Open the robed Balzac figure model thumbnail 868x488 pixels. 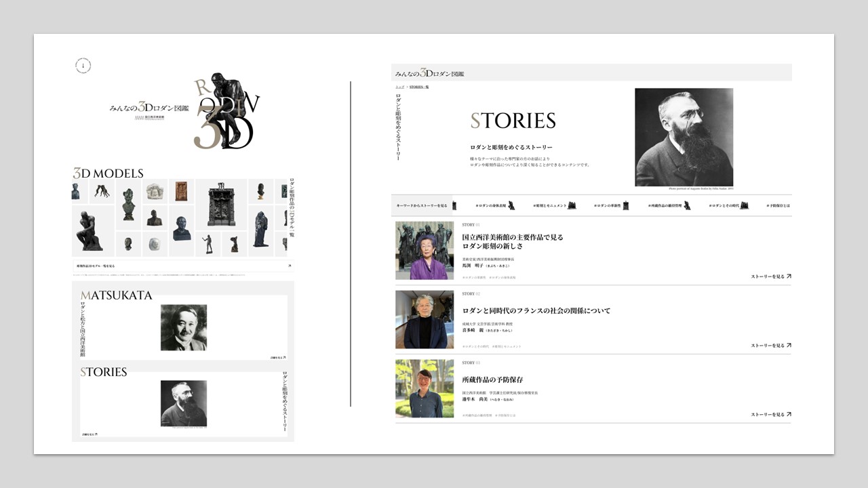coord(260,230)
